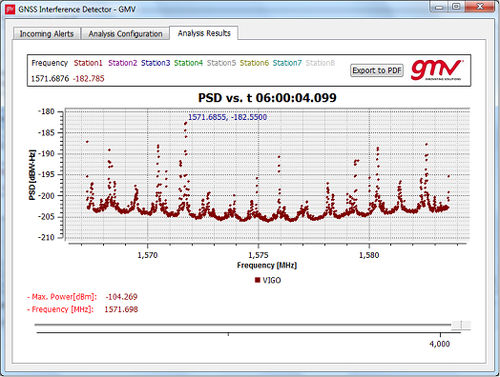Click the time slider handle at far right

click(461, 325)
